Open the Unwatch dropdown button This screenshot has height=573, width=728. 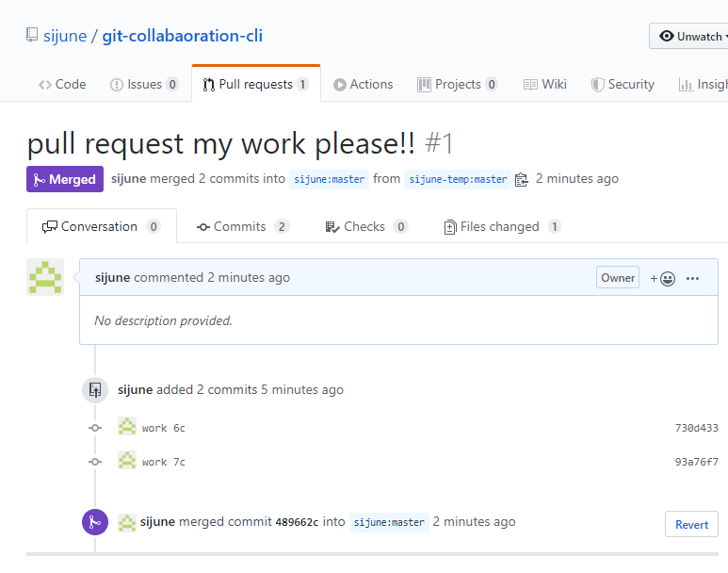point(689,36)
